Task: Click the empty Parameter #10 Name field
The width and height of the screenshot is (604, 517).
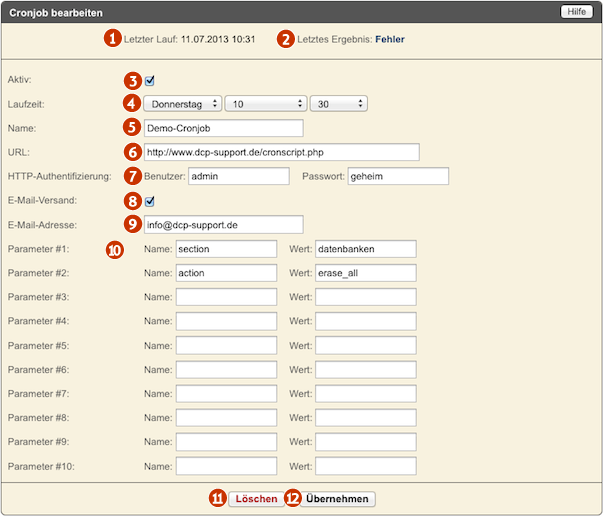Action: point(226,466)
